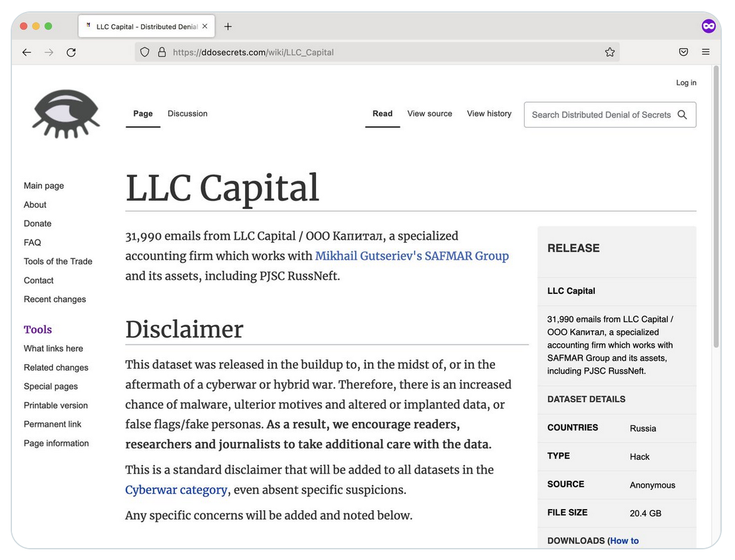Open the shield tracking protection icon
This screenshot has width=735, height=560.
tap(145, 53)
